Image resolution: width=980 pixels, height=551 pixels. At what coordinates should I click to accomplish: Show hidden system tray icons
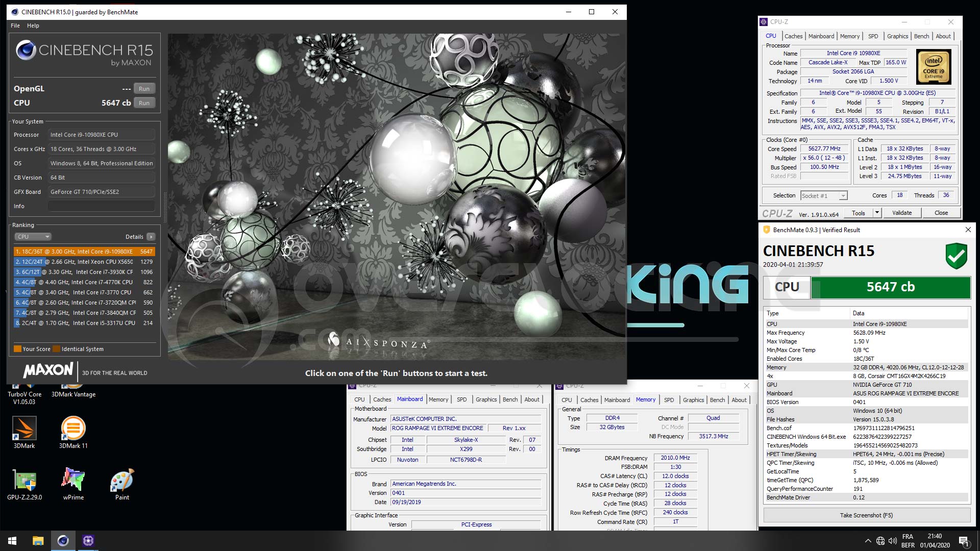tap(868, 541)
